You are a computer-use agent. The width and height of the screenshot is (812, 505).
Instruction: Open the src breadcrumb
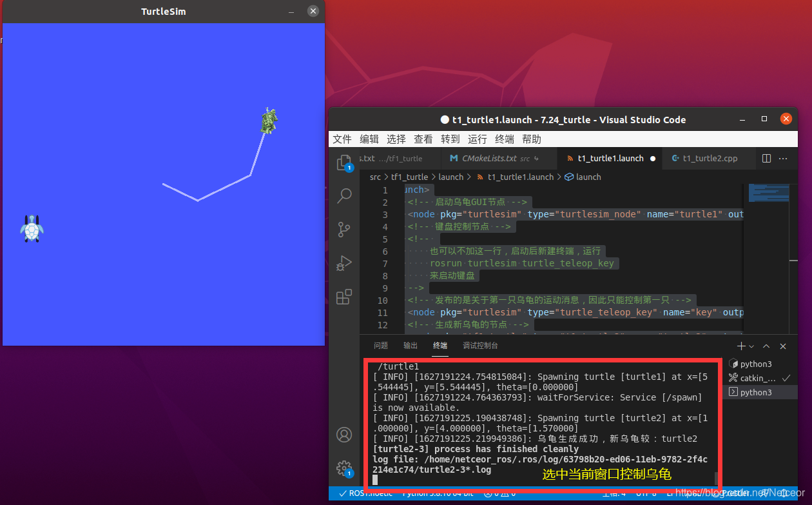tap(375, 177)
